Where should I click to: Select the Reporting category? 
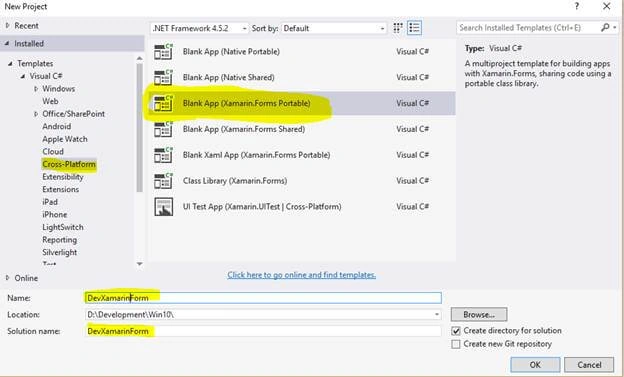(x=59, y=240)
